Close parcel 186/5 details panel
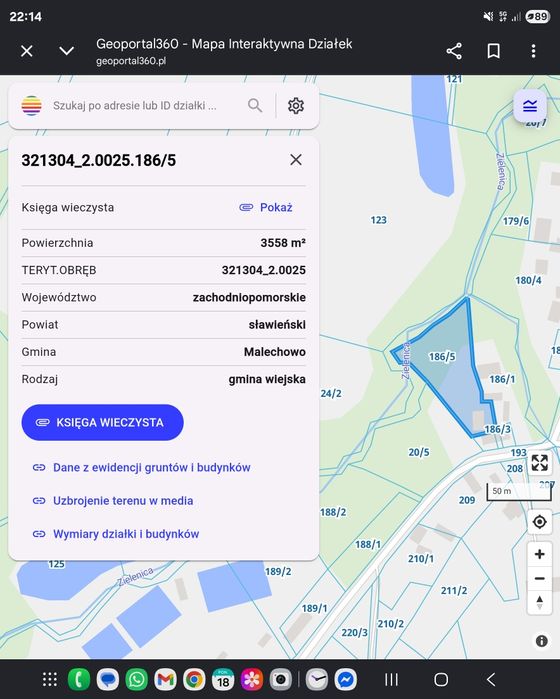The height and width of the screenshot is (699, 560). [x=296, y=160]
